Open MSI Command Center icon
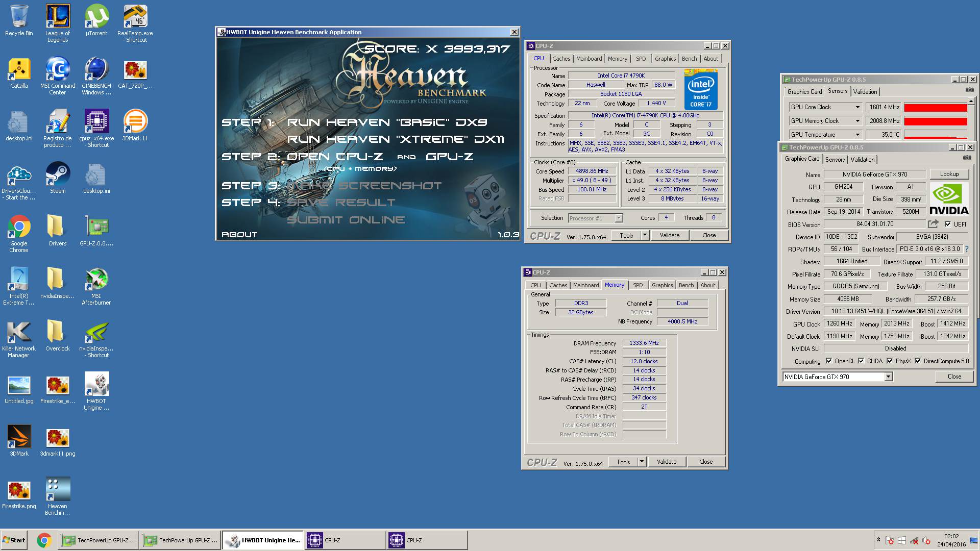980x551 pixels. [x=58, y=76]
